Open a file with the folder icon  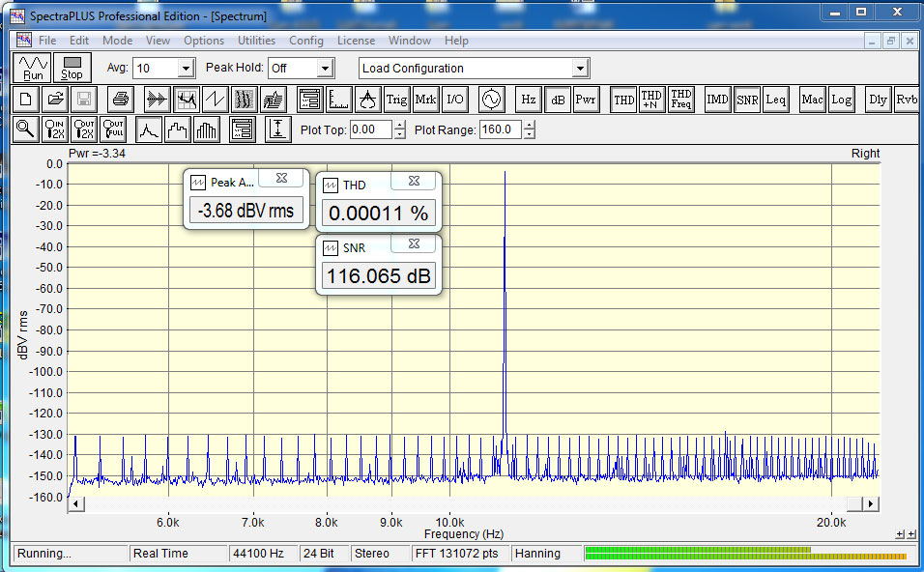click(x=56, y=99)
